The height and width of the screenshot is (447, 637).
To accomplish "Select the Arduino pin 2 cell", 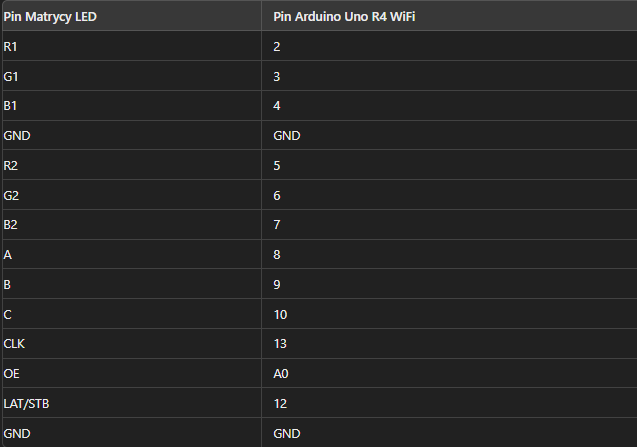I will (277, 47).
